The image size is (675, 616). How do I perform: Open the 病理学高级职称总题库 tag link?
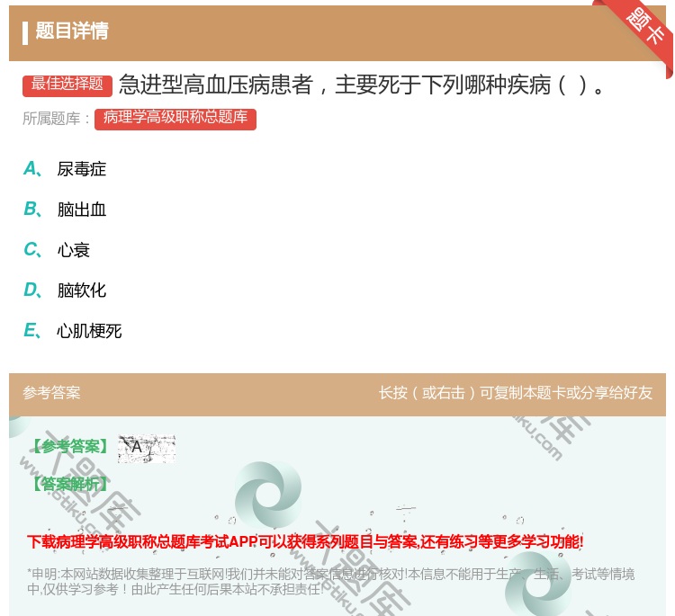(x=175, y=119)
